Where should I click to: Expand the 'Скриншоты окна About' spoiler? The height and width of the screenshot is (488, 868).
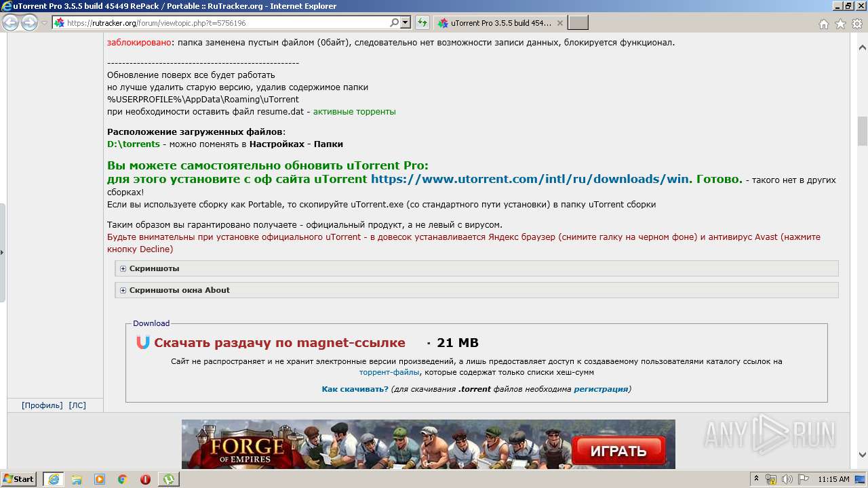477,290
